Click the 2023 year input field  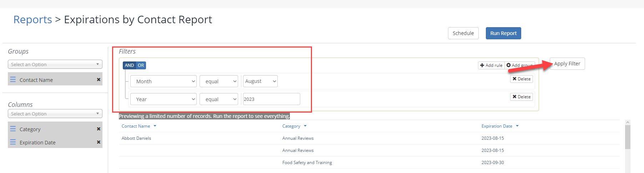pos(271,99)
